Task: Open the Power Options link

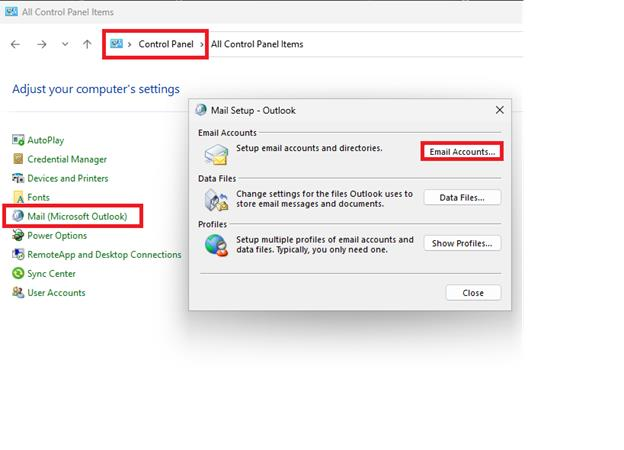Action: (57, 236)
